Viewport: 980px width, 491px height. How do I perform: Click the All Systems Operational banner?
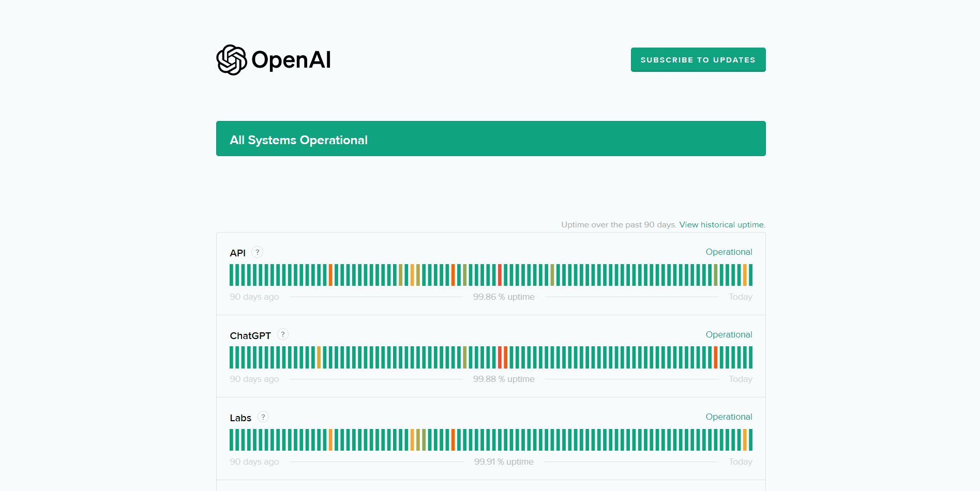491,139
